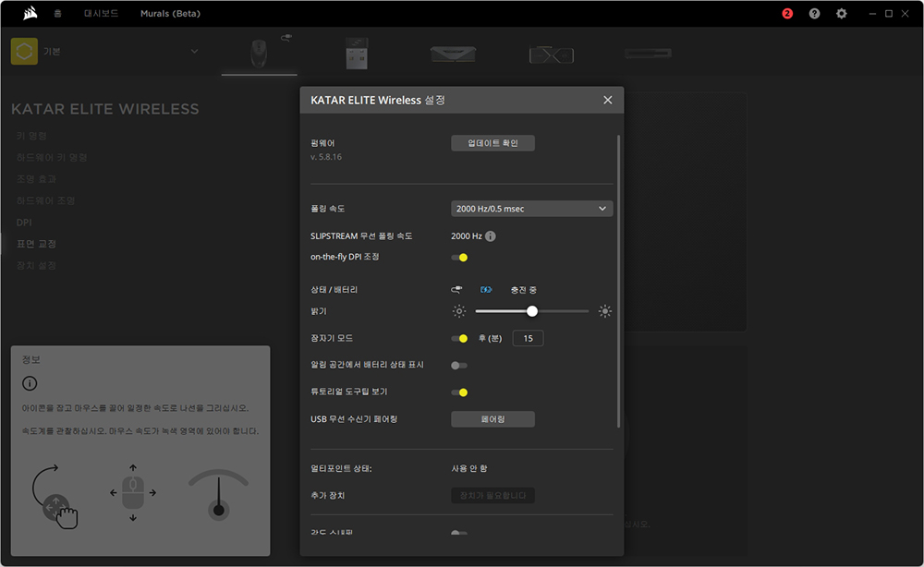Select 하드웨어 조명 in the sidebar
This screenshot has width=924, height=567.
tap(45, 200)
